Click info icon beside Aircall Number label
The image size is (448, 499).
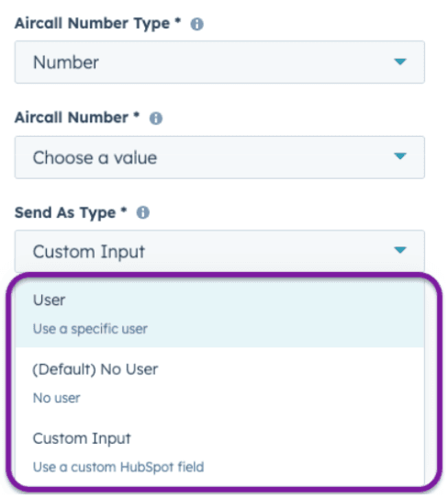156,119
